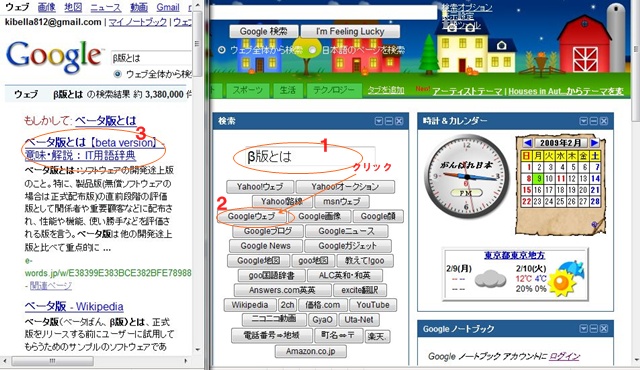640x370 pixels.
Task: Click down arrow of left panel vertical scrollbar
Action: coord(198,350)
